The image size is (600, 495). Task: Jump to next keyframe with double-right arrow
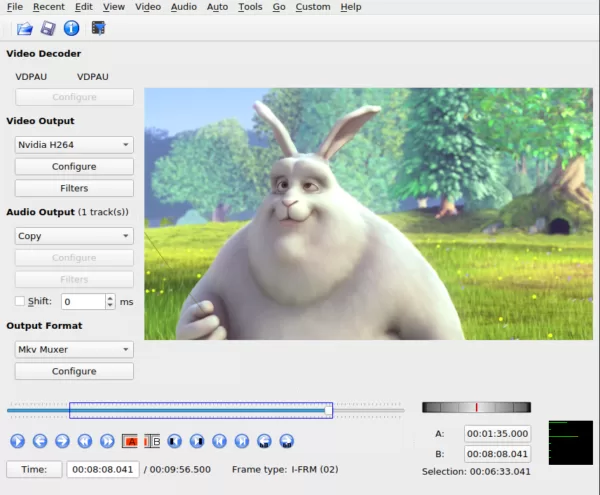tap(107, 441)
